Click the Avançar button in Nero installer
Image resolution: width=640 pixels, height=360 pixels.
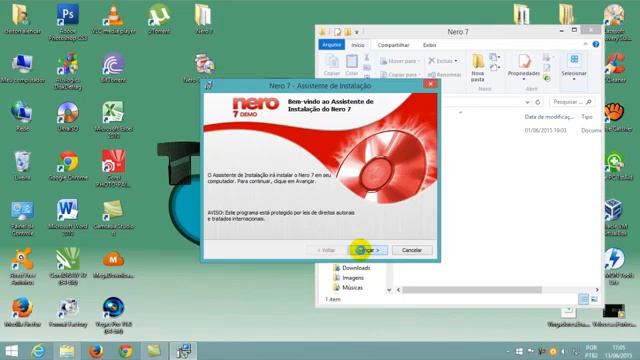pos(369,250)
